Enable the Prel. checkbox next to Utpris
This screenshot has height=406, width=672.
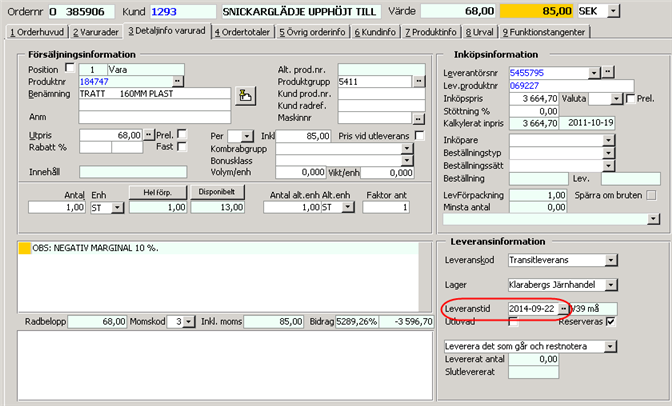(182, 134)
